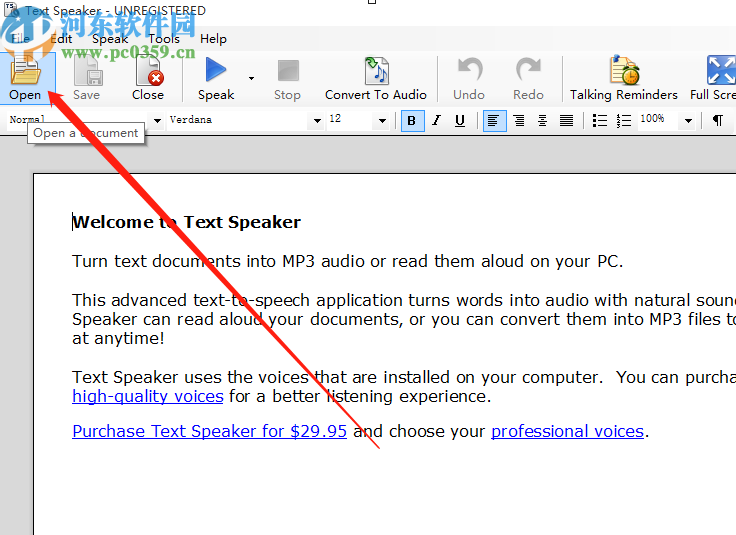The width and height of the screenshot is (736, 535).
Task: Open Talking Reminders
Action: pos(624,78)
